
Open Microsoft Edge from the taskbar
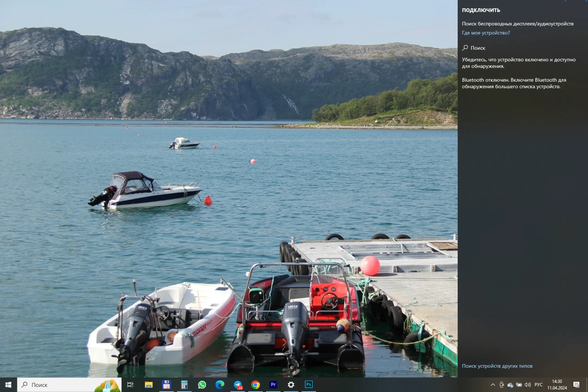[x=220, y=385]
